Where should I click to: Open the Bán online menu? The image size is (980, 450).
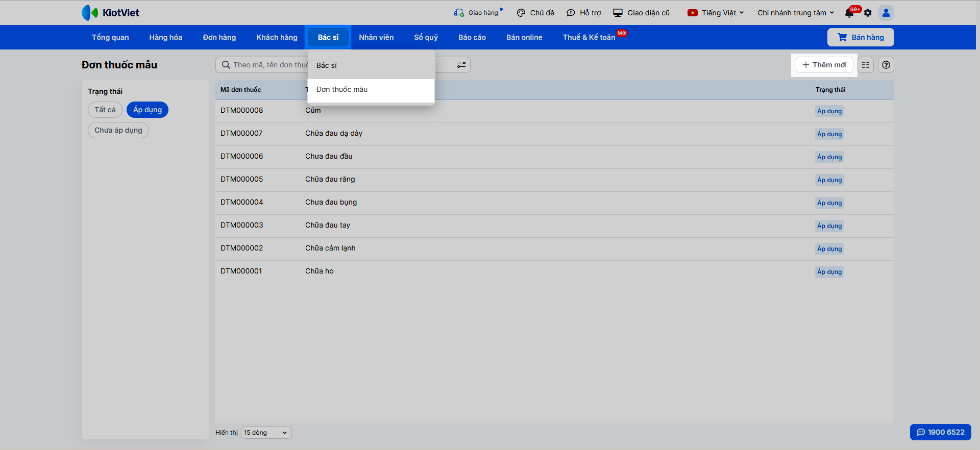(x=524, y=37)
